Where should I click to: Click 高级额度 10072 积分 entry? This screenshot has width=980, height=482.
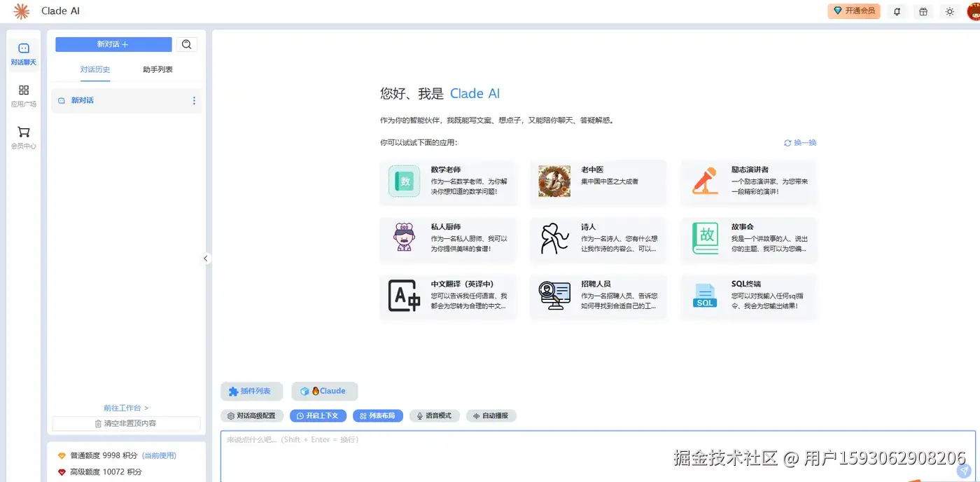pyautogui.click(x=100, y=472)
